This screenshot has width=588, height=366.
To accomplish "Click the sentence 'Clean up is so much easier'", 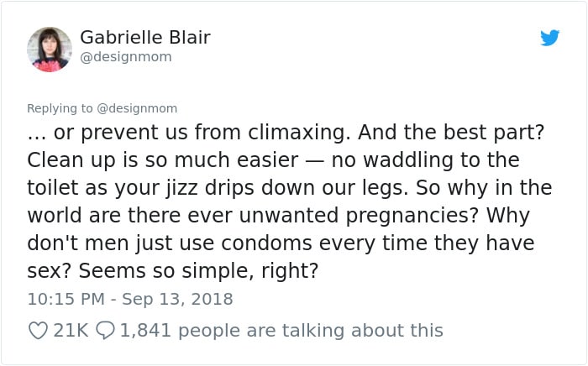I will click(x=163, y=160).
